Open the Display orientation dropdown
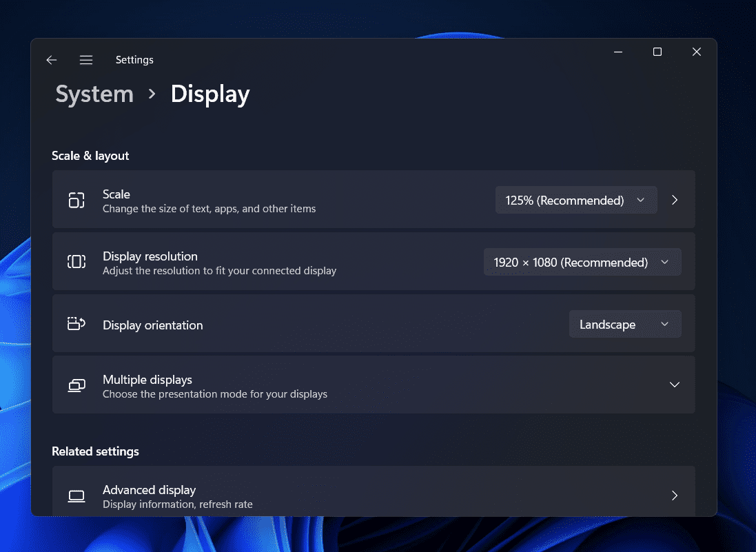The height and width of the screenshot is (552, 756). tap(624, 324)
